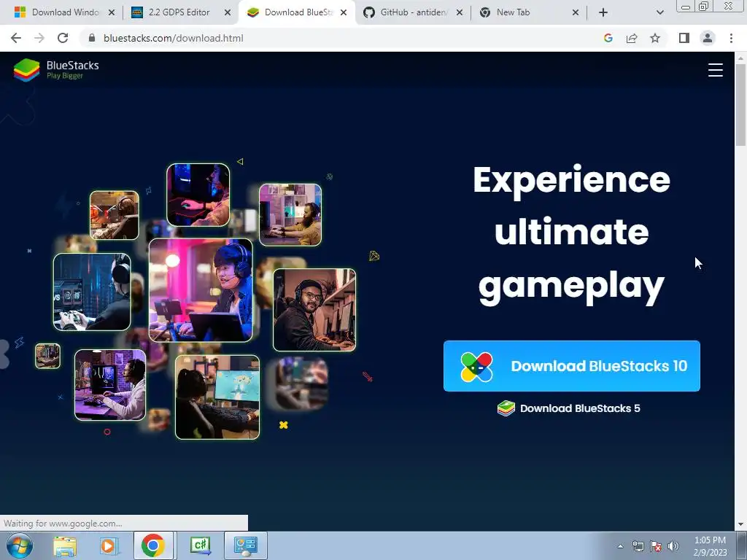
Task: Open the C# application in the taskbar
Action: (200, 545)
